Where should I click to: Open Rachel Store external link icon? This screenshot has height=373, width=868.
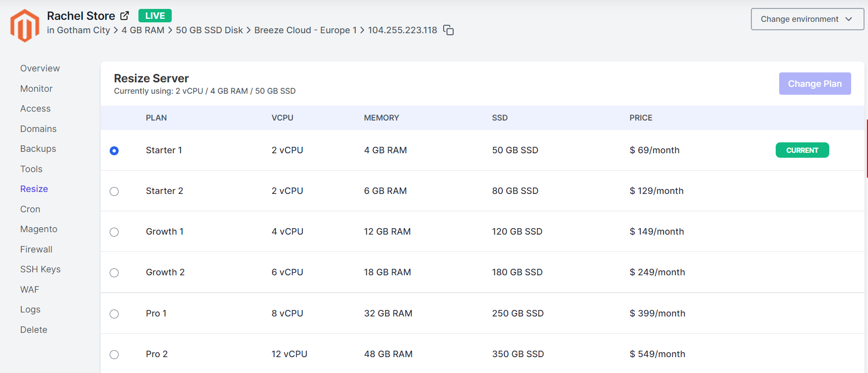tap(125, 16)
